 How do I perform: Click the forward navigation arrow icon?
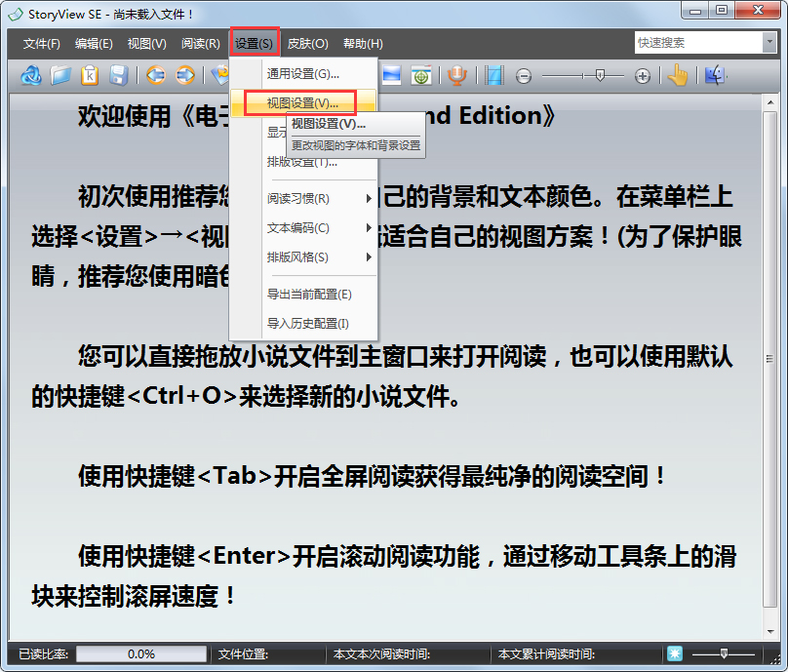(185, 75)
